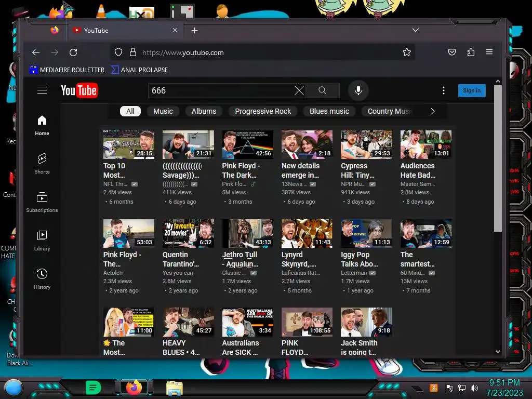The image size is (532, 399).
Task: Open the Firefox hamburger application menu
Action: (489, 52)
